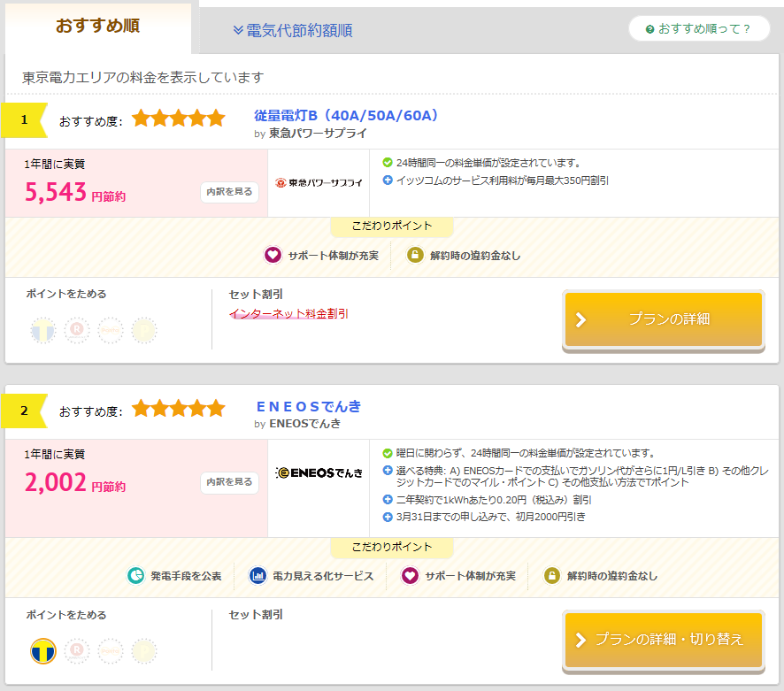The image size is (784, 691).
Task: Click the イッツコムのサービス利用料が毎月最大350円割引 text
Action: [x=503, y=180]
